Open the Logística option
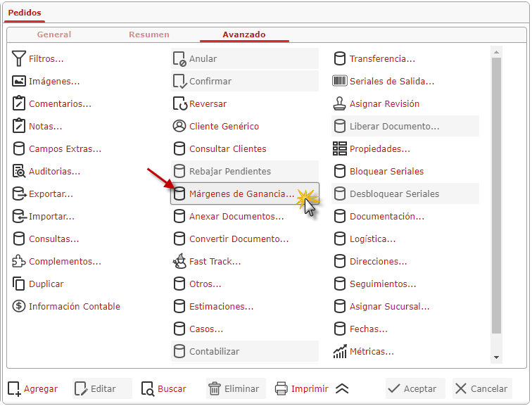Image resolution: width=532 pixels, height=406 pixels. click(x=405, y=239)
